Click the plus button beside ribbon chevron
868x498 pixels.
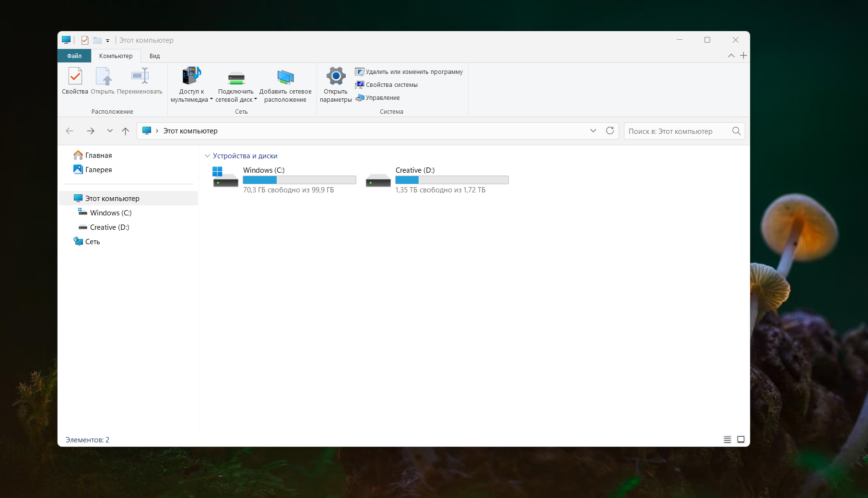744,56
